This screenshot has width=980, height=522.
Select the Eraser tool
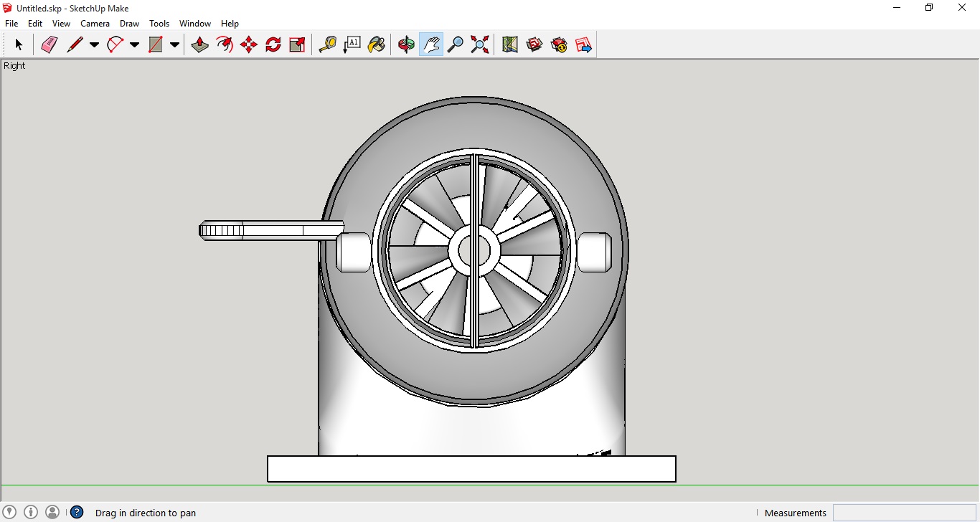point(49,44)
